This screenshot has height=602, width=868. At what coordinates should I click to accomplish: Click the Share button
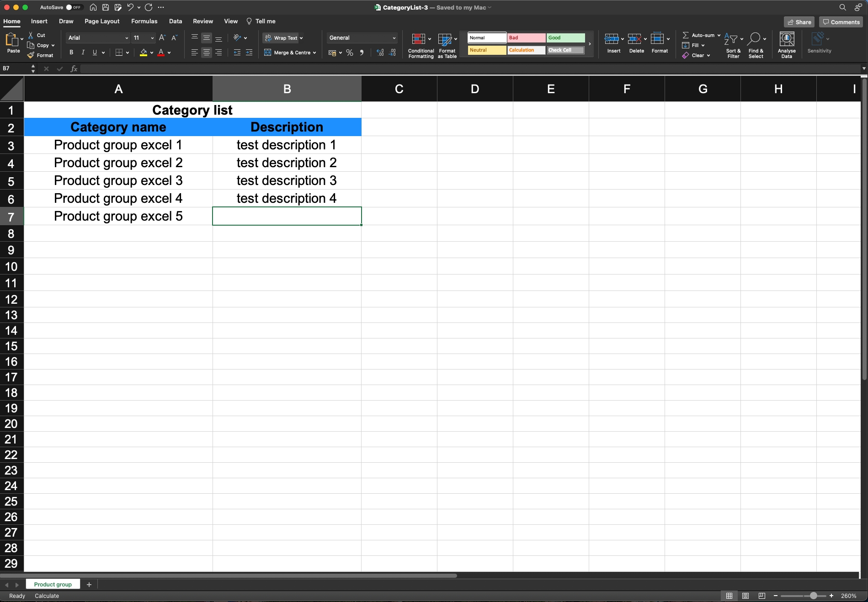799,22
